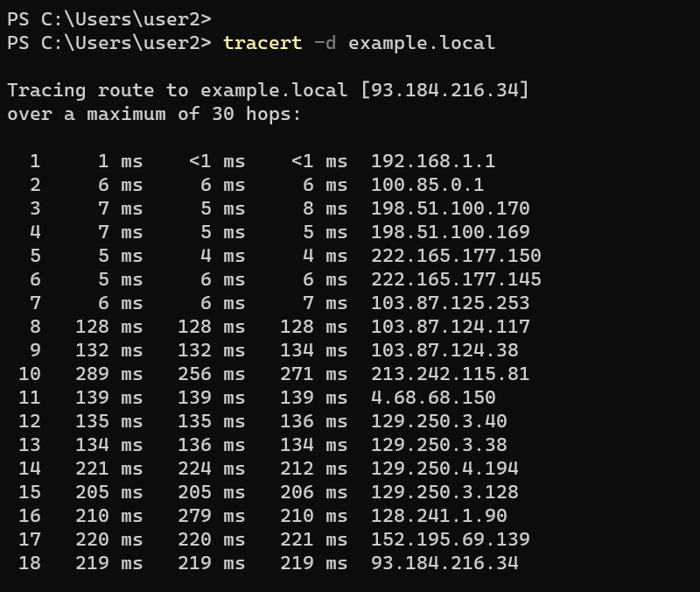Click the IP 222.165.177.150
The height and width of the screenshot is (592, 700).
(x=456, y=256)
